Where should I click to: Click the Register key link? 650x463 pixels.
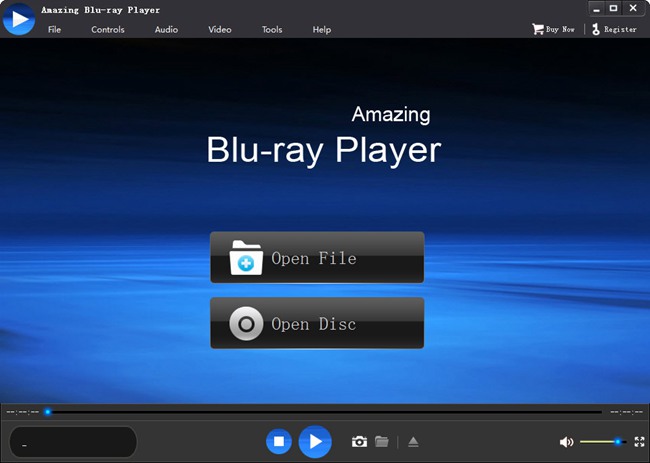point(614,29)
